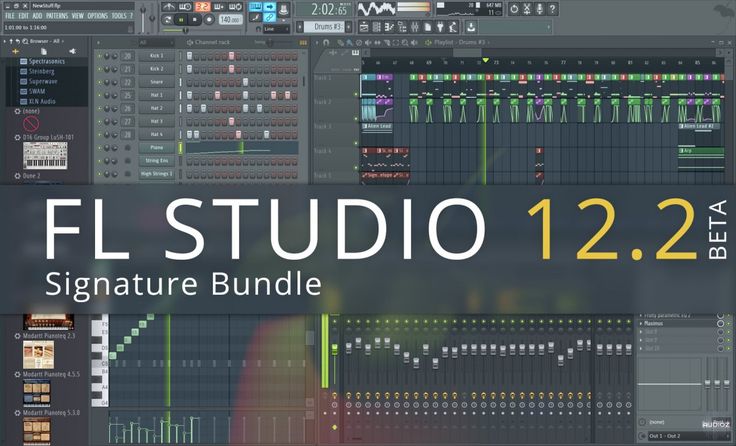736x446 pixels.
Task: Open the OPTIONS menu
Action: click(x=98, y=15)
